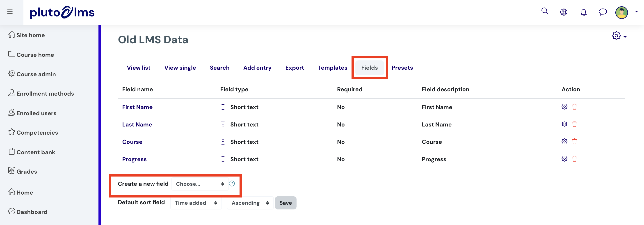The width and height of the screenshot is (644, 225).
Task: Go to Site home in sidebar
Action: point(27,35)
